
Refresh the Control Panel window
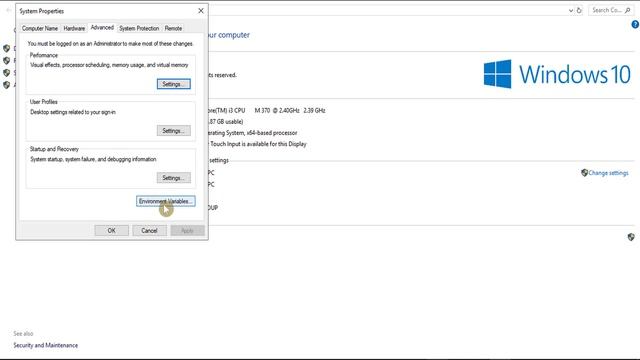pos(579,10)
